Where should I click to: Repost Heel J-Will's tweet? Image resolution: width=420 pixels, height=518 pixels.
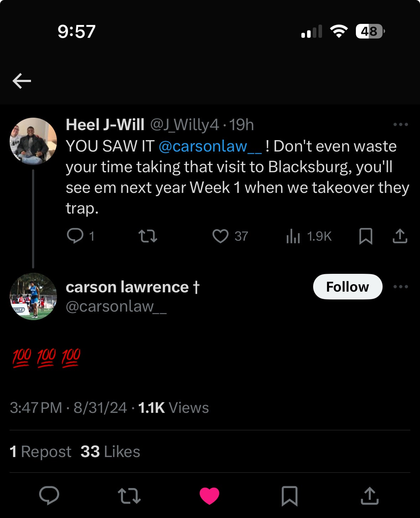[x=148, y=236]
